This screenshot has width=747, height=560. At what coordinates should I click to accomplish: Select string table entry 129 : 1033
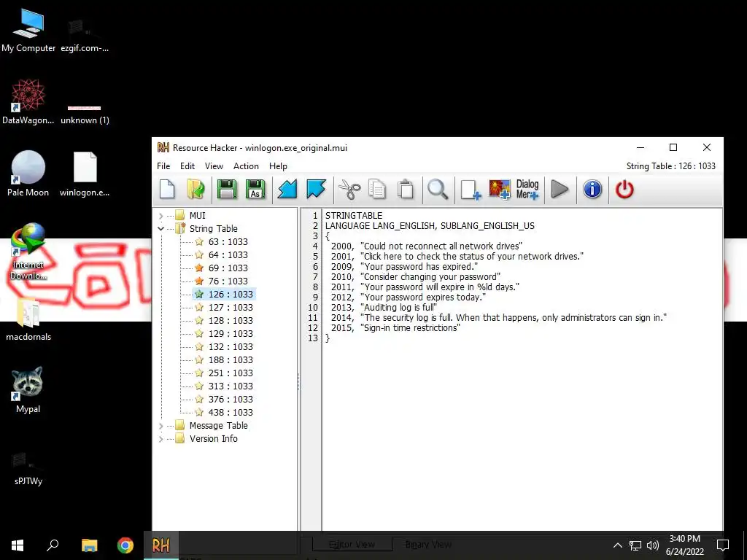[231, 334]
